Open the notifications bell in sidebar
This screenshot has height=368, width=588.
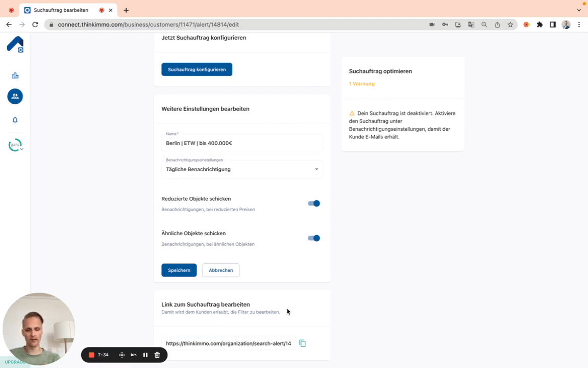click(x=15, y=120)
